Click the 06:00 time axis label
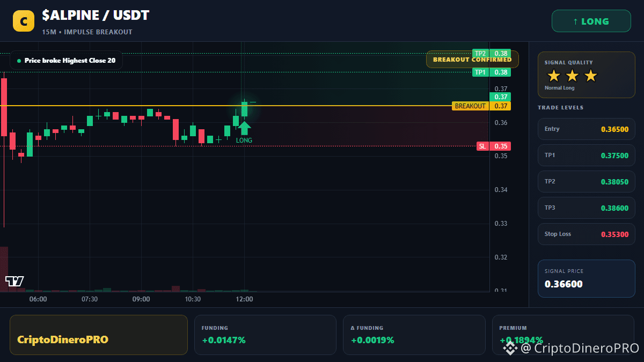 (x=38, y=299)
